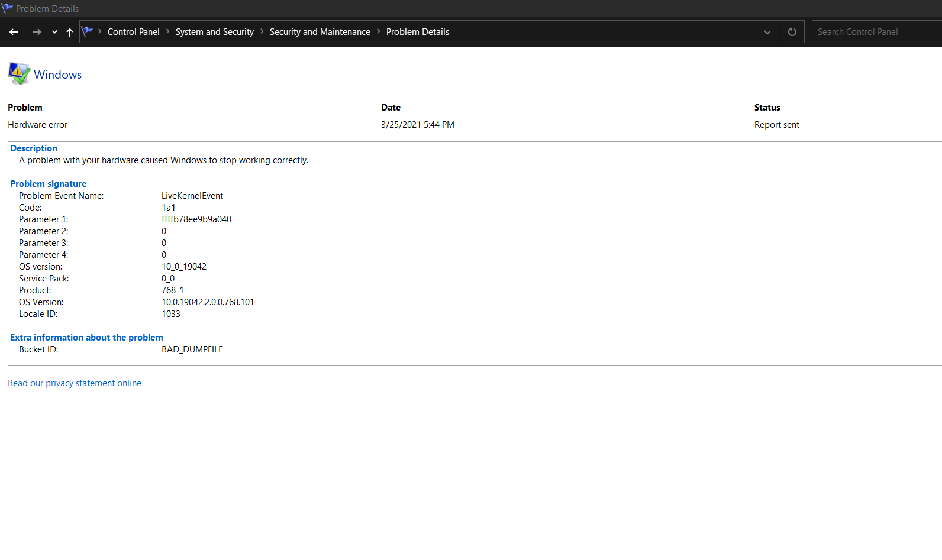Expand chevron after Control Panel breadcrumb
This screenshot has height=560, width=942.
tap(168, 31)
